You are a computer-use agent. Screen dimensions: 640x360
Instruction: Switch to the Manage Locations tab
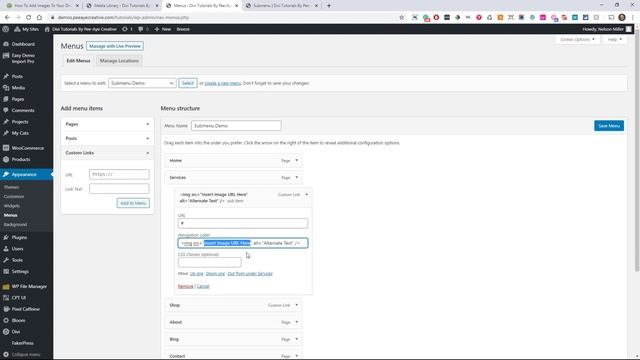(x=119, y=61)
